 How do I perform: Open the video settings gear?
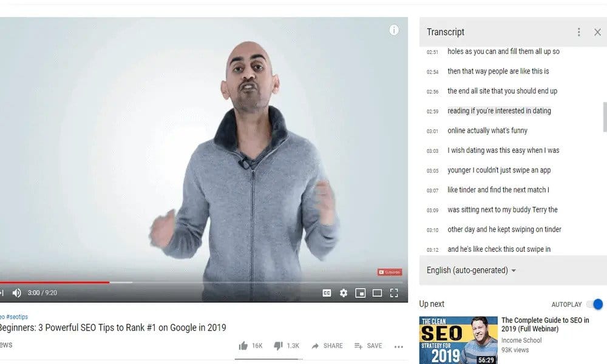tap(344, 293)
